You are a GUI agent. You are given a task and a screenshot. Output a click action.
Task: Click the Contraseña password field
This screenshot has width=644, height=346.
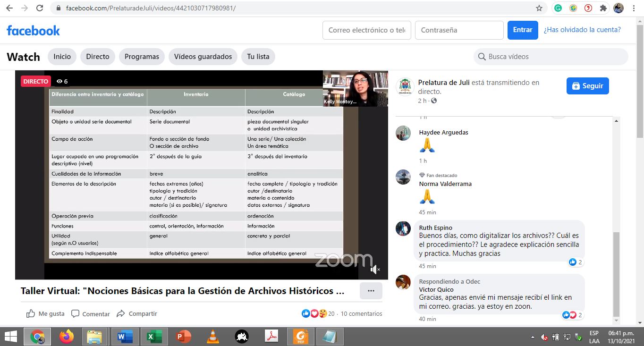pos(459,30)
